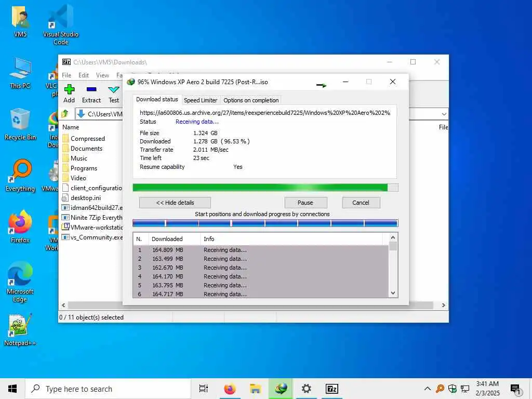Expand the 7-Zip address path dropdown
The height and width of the screenshot is (399, 532).
click(x=444, y=114)
